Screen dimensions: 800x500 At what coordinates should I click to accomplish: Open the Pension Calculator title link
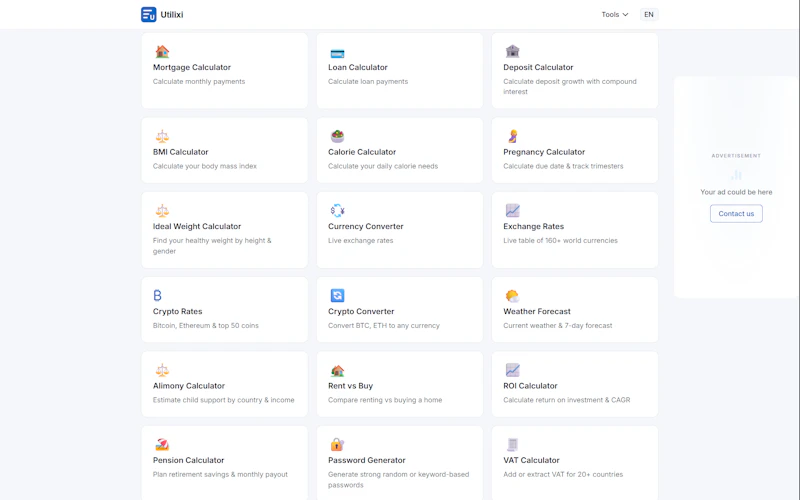pyautogui.click(x=188, y=460)
